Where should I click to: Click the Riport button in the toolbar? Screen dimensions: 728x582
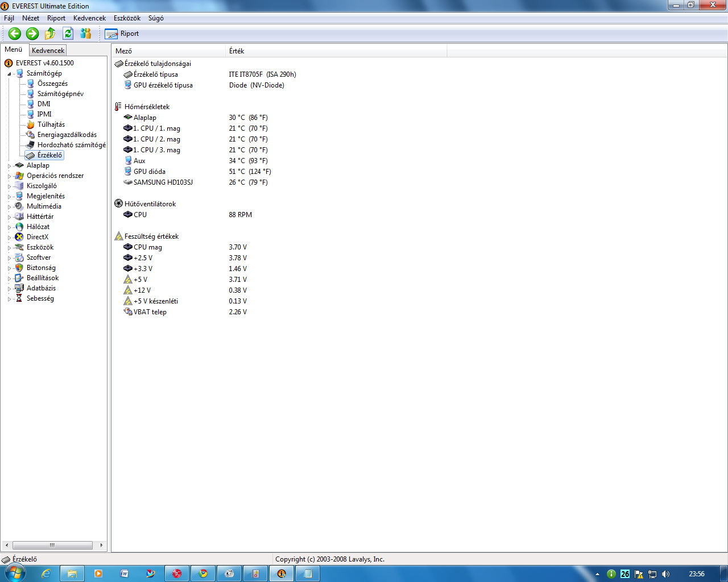[122, 34]
